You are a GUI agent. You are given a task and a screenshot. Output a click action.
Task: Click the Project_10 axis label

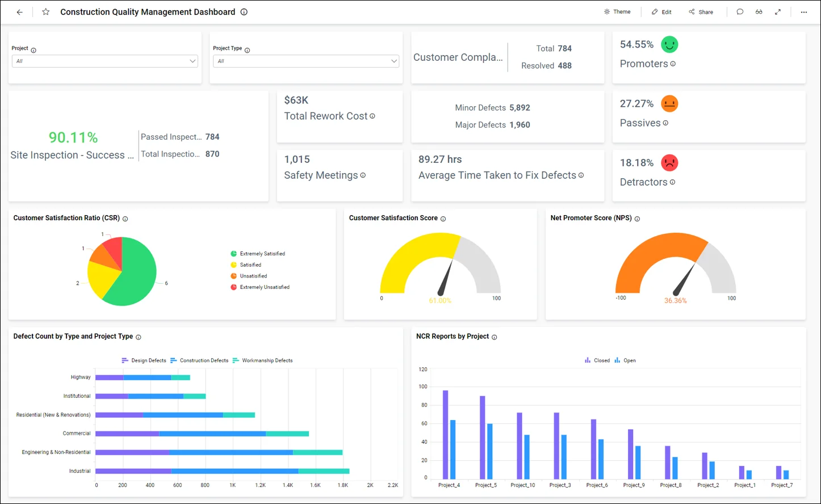[523, 485]
